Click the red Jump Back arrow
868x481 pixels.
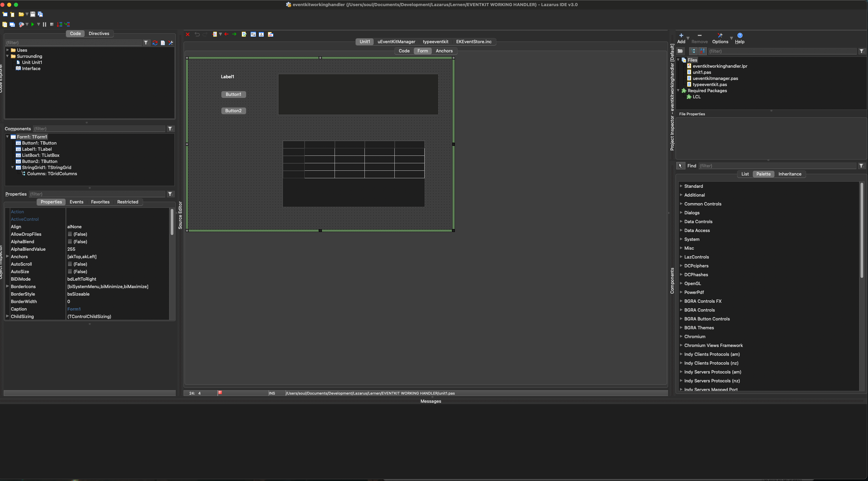click(x=226, y=34)
